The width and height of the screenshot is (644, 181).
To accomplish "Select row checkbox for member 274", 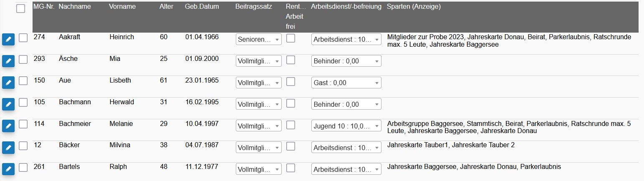I will pyautogui.click(x=23, y=38).
